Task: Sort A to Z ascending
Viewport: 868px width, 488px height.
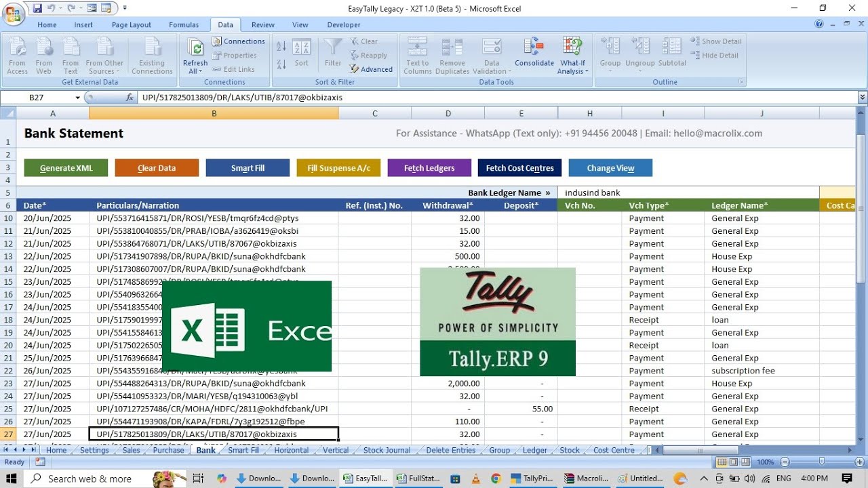Action: tap(281, 47)
